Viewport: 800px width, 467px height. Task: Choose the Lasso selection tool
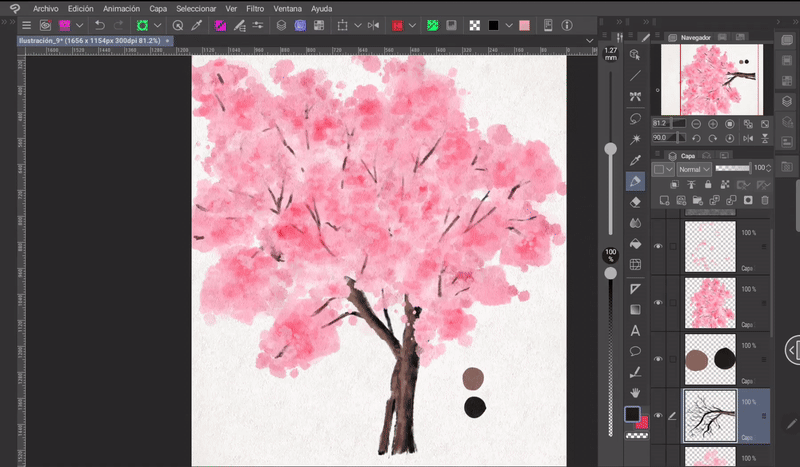pyautogui.click(x=635, y=118)
